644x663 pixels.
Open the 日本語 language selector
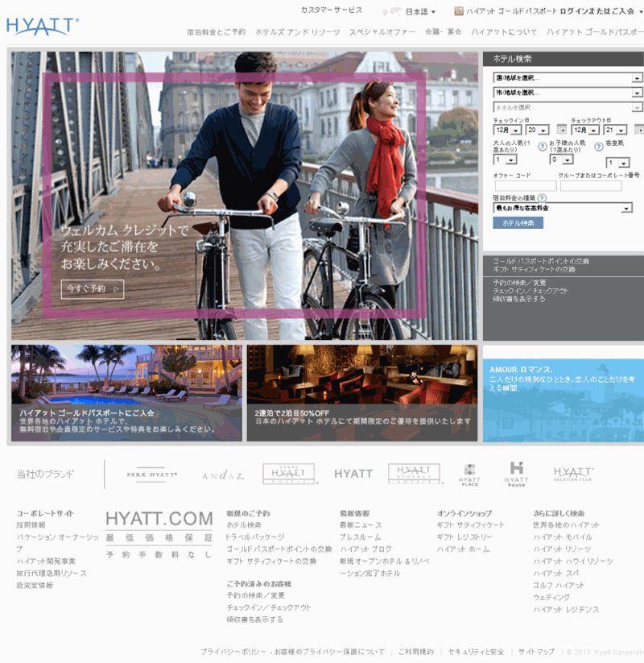click(419, 11)
